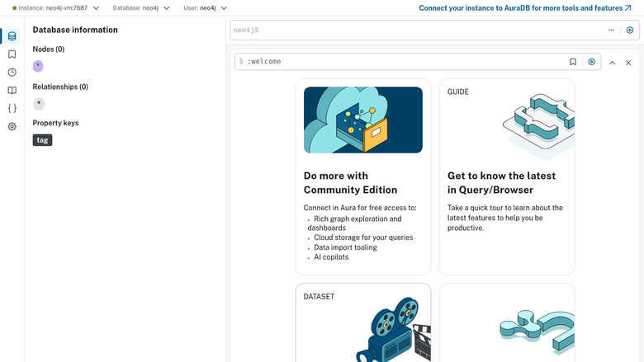Image resolution: width=644 pixels, height=362 pixels.
Task: Open the Get to know Query/Browser guide card
Action: pos(507,176)
